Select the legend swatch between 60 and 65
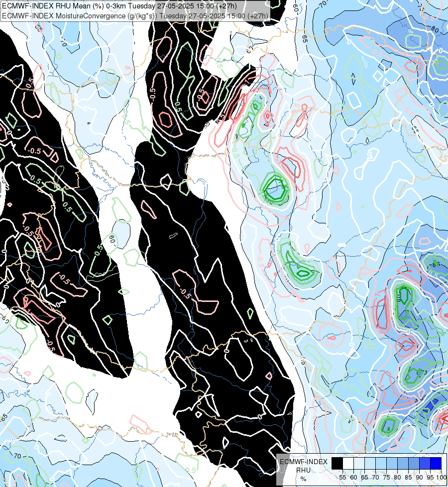The image size is (448, 487). point(359,463)
